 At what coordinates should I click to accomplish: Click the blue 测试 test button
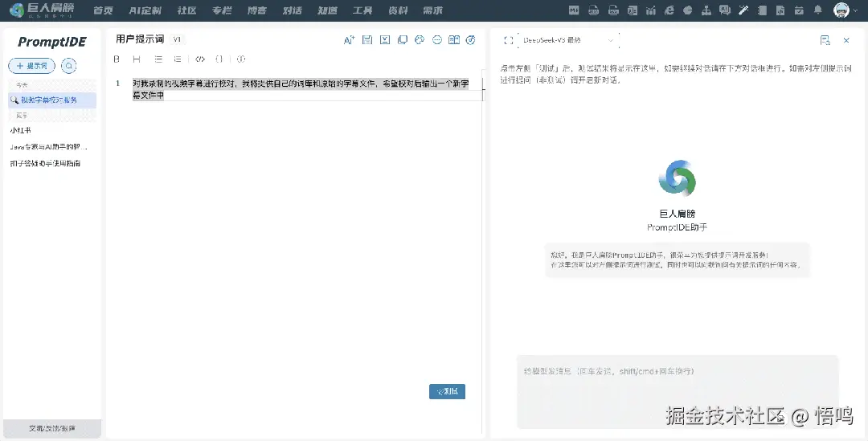pos(448,391)
